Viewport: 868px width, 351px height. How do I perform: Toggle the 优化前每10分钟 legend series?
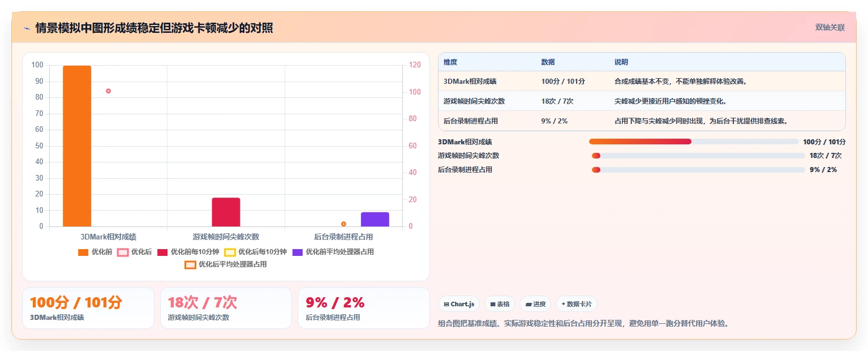[188, 252]
